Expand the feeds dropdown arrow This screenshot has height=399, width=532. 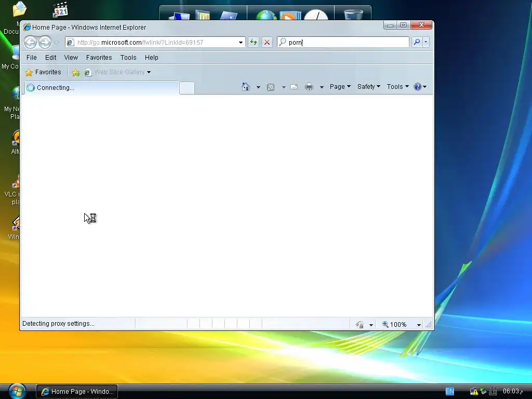pyautogui.click(x=284, y=87)
